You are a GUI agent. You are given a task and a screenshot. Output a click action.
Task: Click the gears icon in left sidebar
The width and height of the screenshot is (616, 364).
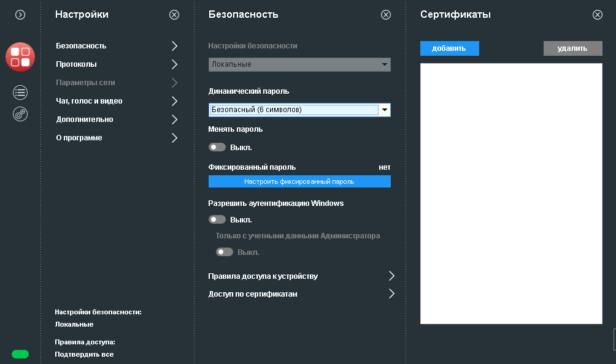(x=20, y=113)
